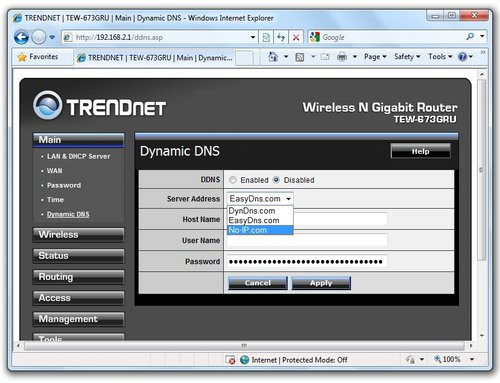
Task: Click the Password input field
Action: click(307, 261)
